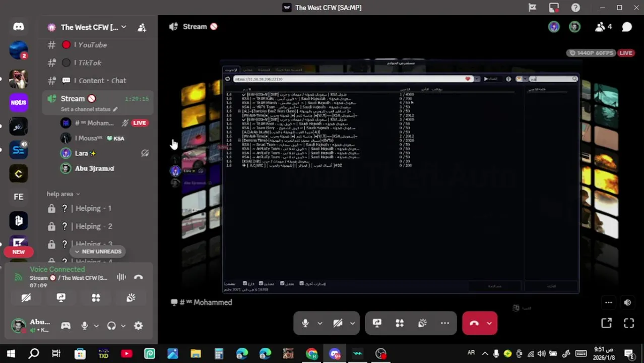Click game controller icon in user panel

tap(66, 326)
